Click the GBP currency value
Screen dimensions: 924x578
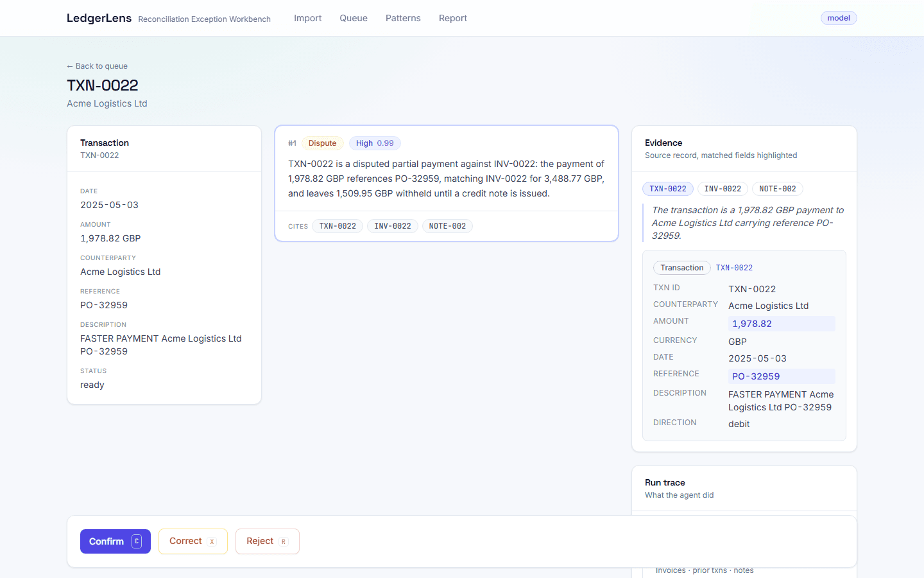[x=737, y=342]
